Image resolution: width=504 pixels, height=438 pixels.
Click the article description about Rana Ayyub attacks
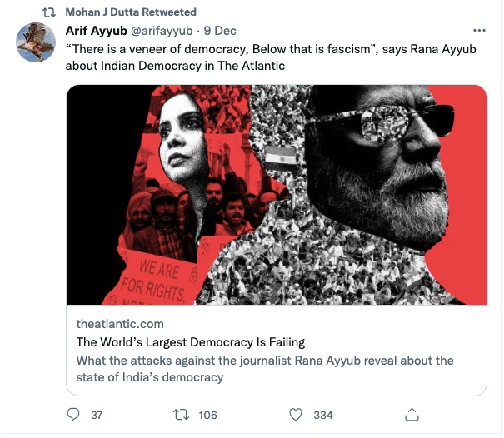coord(265,368)
